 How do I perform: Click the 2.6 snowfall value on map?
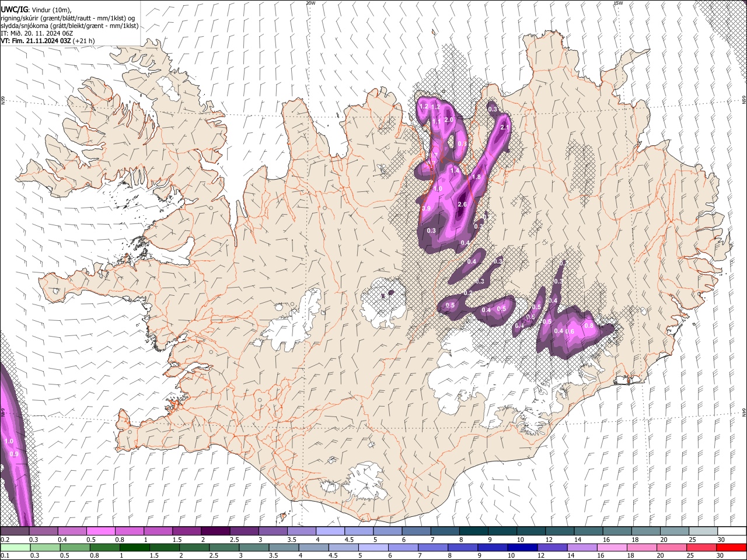(462, 204)
